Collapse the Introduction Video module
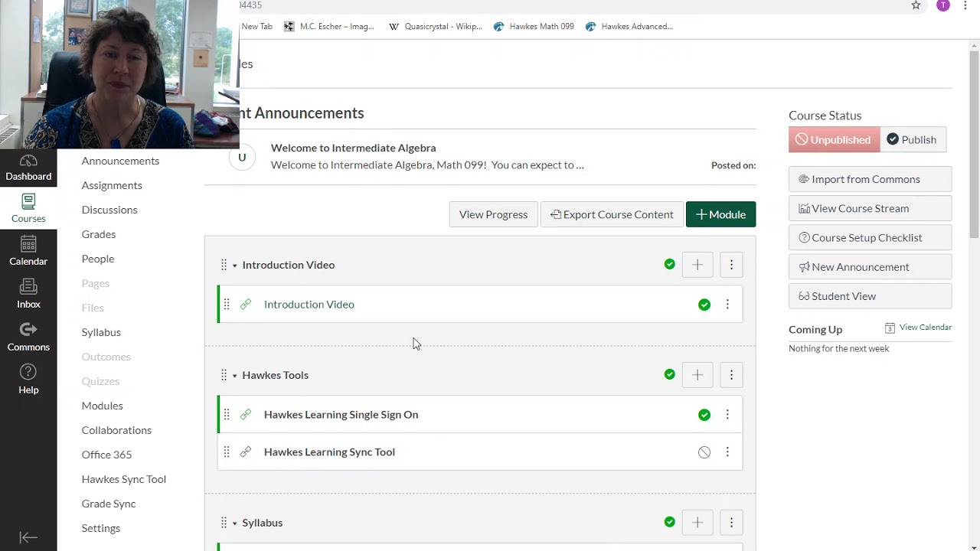The image size is (980, 551). tap(235, 266)
